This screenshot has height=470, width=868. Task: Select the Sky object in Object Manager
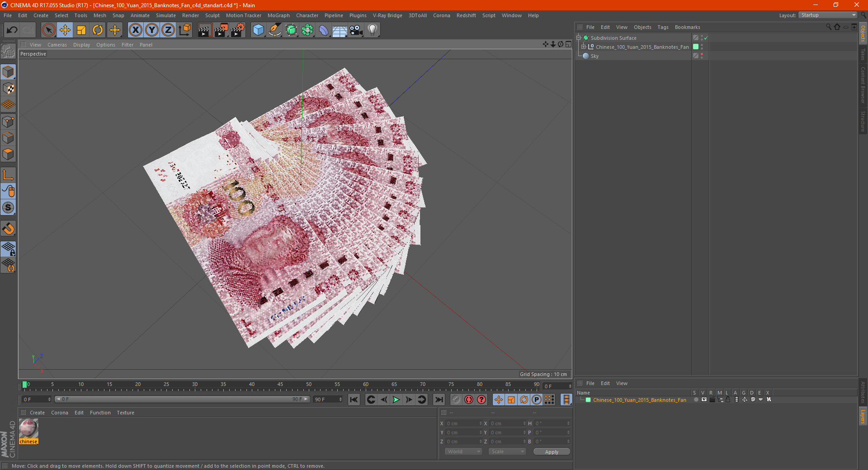click(594, 56)
